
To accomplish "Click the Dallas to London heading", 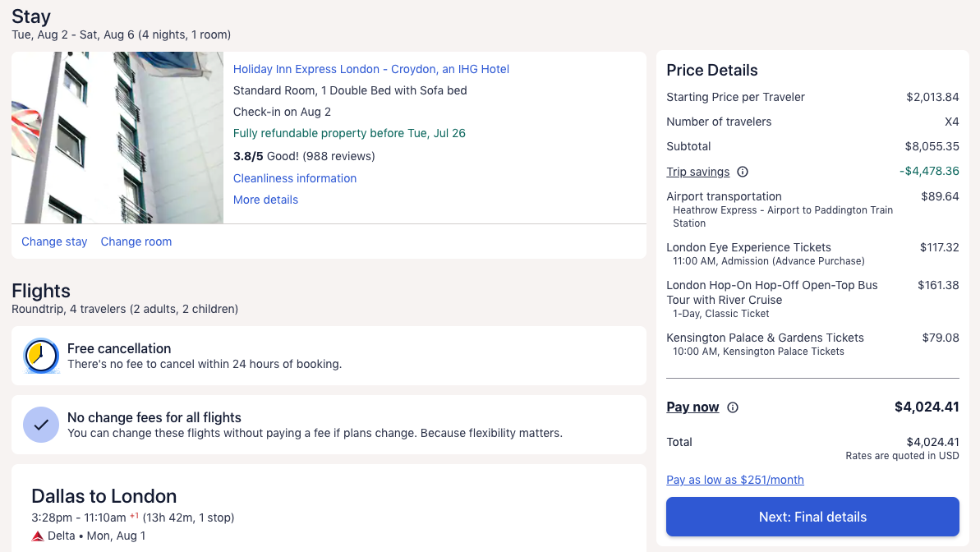I will point(104,496).
